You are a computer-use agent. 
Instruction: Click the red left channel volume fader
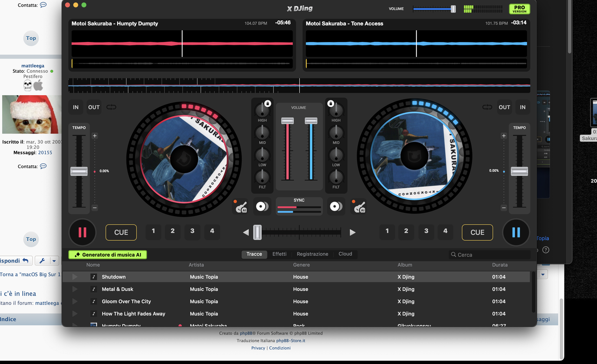coord(287,121)
